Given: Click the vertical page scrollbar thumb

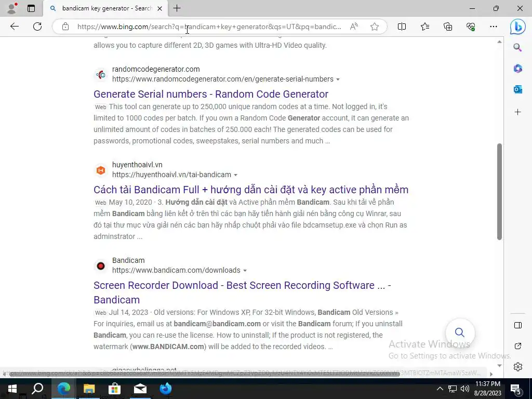Looking at the screenshot, I should tap(499, 192).
